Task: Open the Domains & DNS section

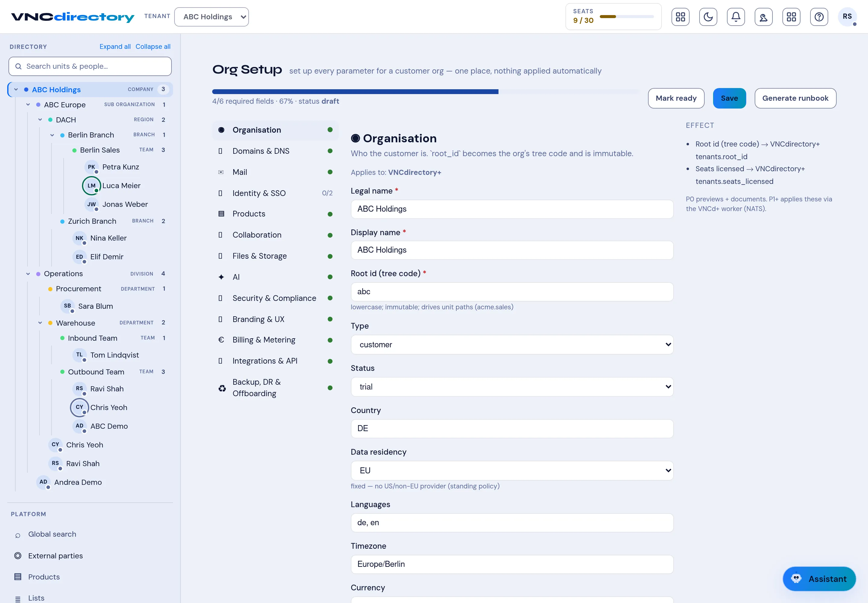Action: (x=275, y=151)
